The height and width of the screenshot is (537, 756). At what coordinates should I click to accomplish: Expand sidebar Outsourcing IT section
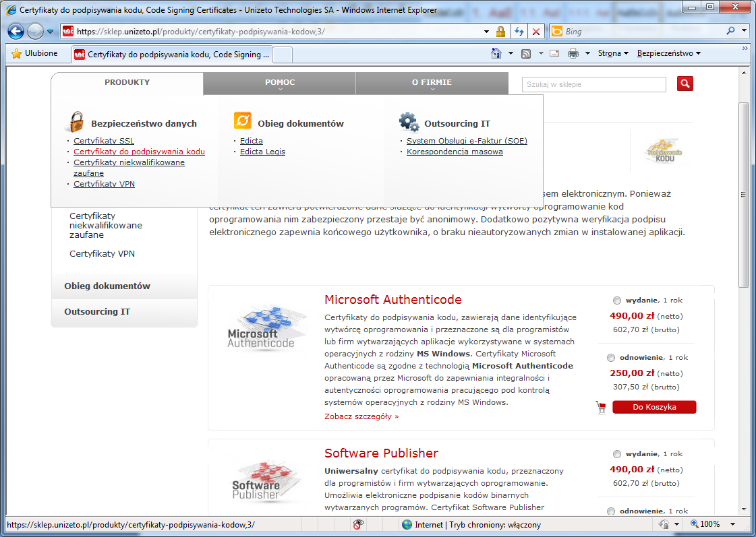[124, 311]
